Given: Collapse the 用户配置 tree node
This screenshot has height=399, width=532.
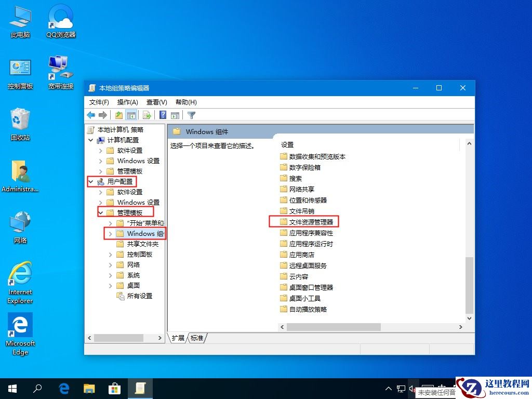Looking at the screenshot, I should click(x=90, y=181).
